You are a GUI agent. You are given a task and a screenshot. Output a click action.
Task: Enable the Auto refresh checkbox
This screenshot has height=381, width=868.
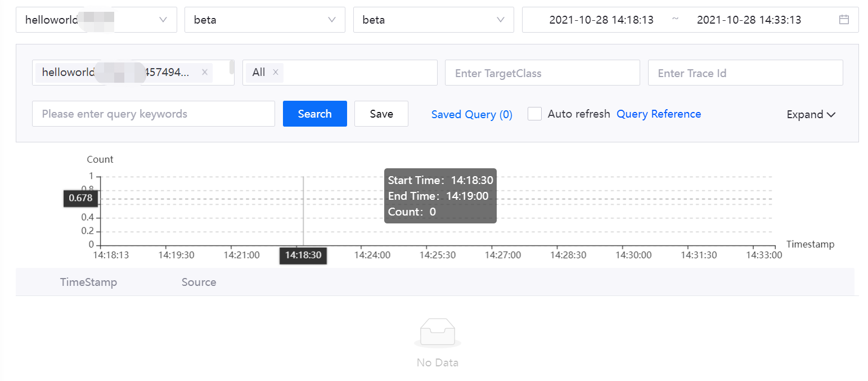coord(534,114)
